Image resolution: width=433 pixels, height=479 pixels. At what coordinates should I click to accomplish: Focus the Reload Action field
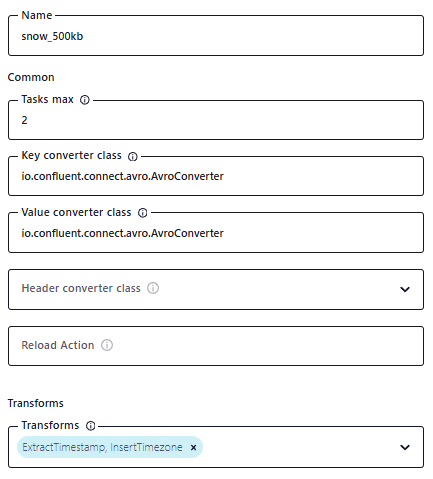[216, 346]
